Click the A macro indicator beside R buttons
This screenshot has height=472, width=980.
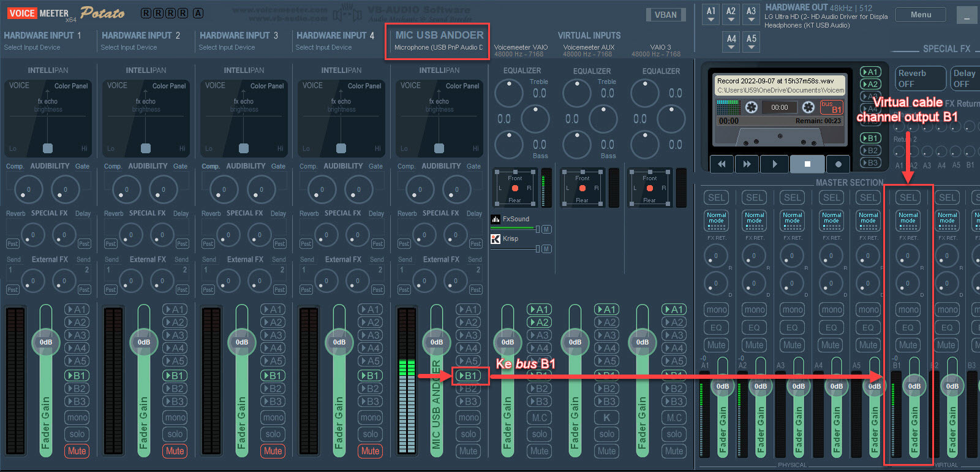pyautogui.click(x=198, y=13)
